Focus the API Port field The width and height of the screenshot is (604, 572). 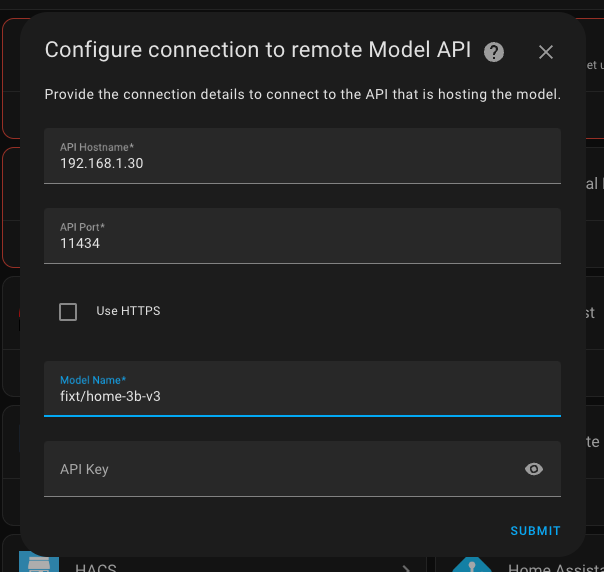(302, 236)
